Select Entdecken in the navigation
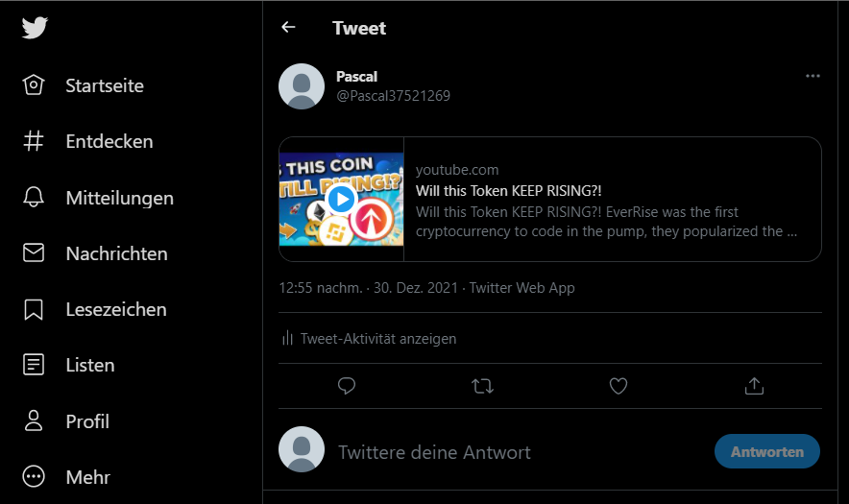Viewport: 849px width, 504px height. coord(87,141)
